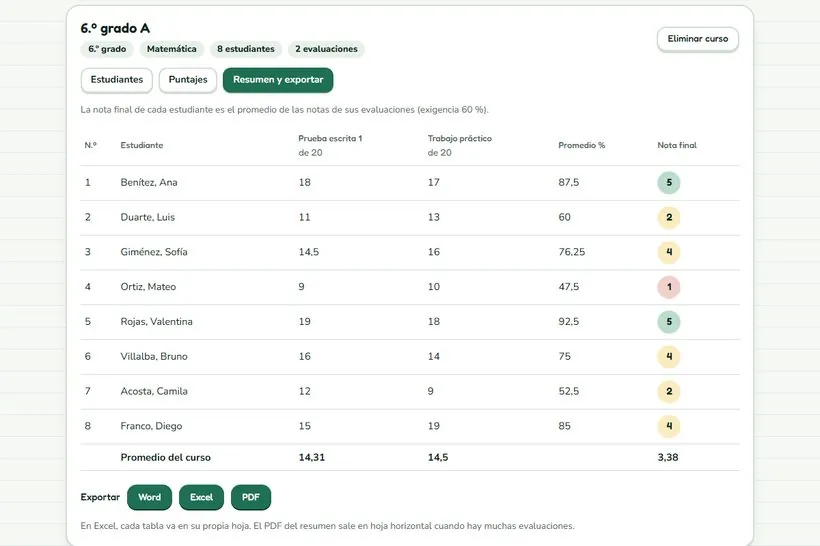Click the Nota final column header
The image size is (820, 546).
coord(677,145)
